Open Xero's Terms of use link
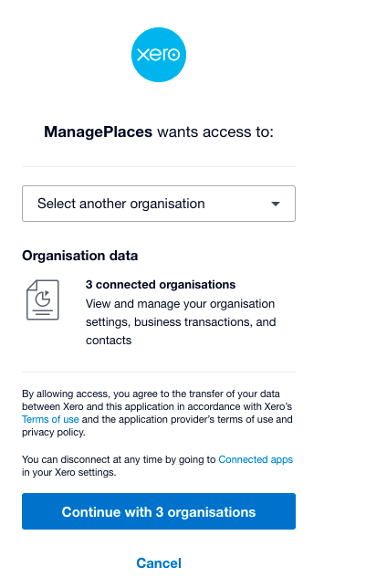This screenshot has width=387, height=588. tap(50, 419)
